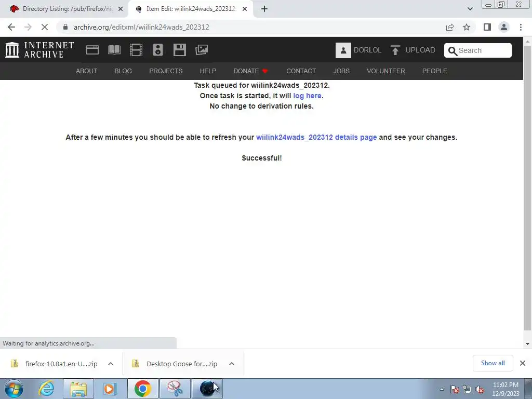Open the VOLUNTEER menu item
This screenshot has width=532, height=399.
point(386,71)
